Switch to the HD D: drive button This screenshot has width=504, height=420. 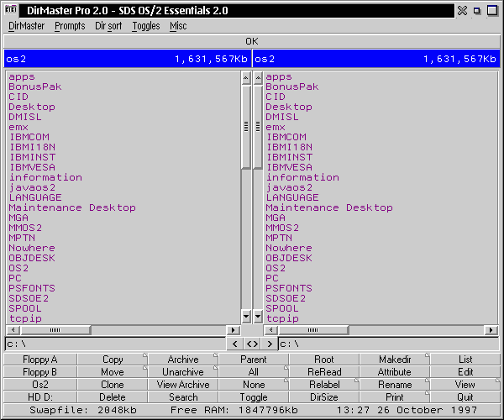pyautogui.click(x=40, y=396)
